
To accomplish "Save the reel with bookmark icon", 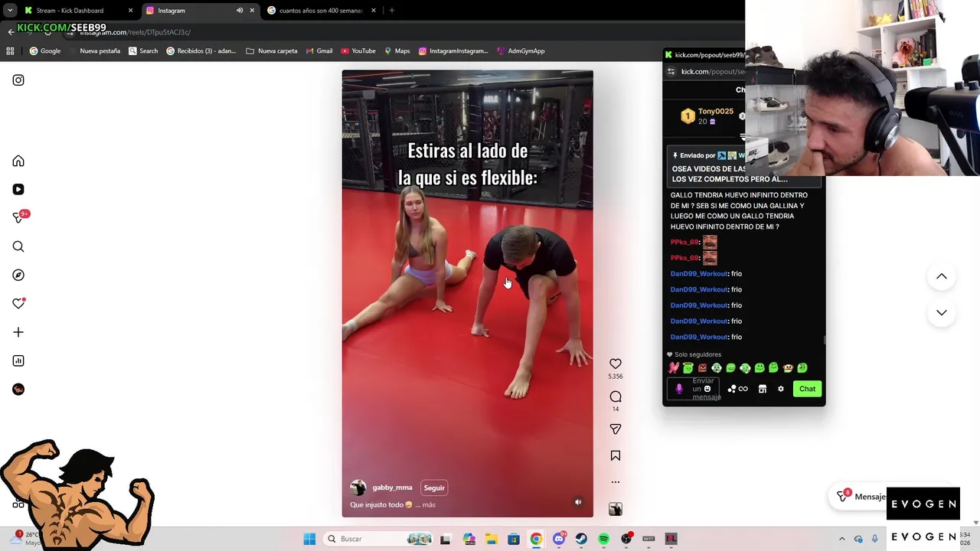I will 616,456.
